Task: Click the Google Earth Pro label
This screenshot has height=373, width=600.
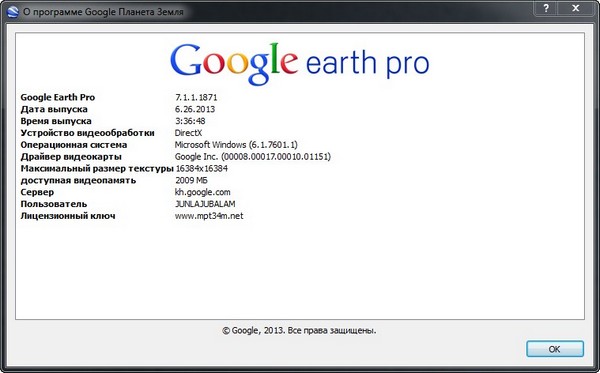Action: (x=58, y=97)
